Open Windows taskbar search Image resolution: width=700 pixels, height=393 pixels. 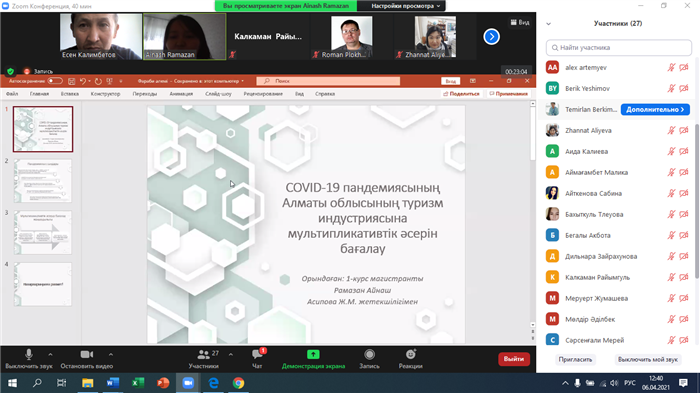point(37,383)
